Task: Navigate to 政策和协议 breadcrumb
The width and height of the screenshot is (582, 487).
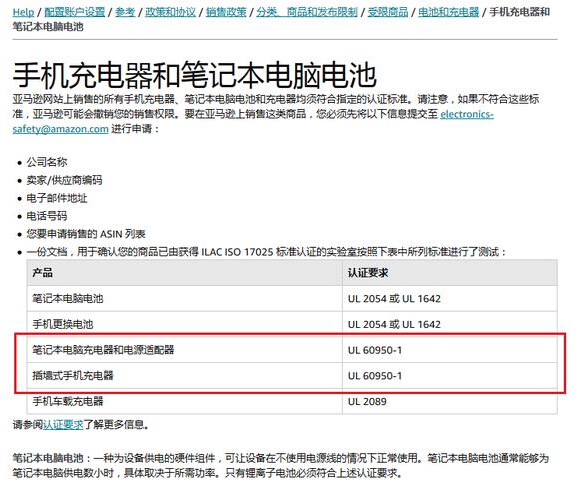Action: point(170,12)
